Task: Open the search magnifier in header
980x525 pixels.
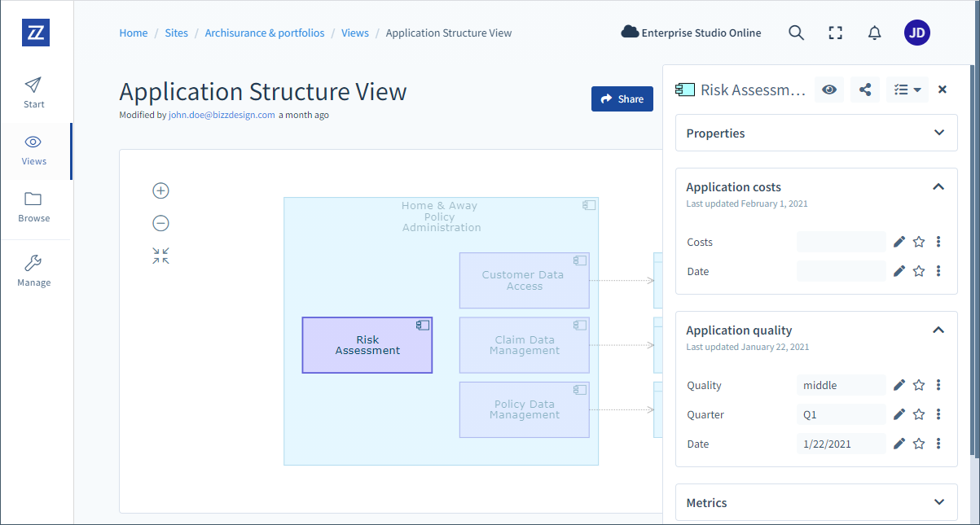Action: pyautogui.click(x=796, y=33)
